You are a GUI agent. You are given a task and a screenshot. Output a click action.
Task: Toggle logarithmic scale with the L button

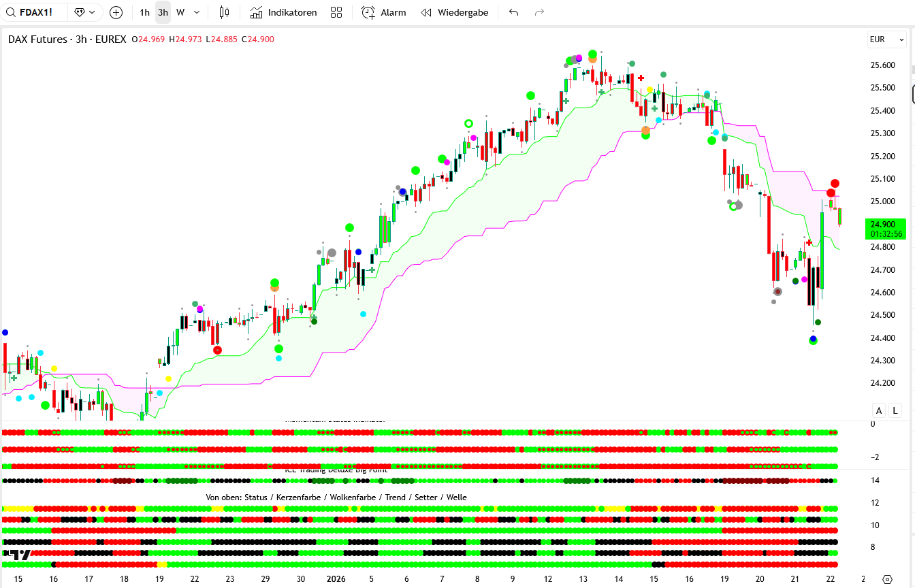point(895,410)
